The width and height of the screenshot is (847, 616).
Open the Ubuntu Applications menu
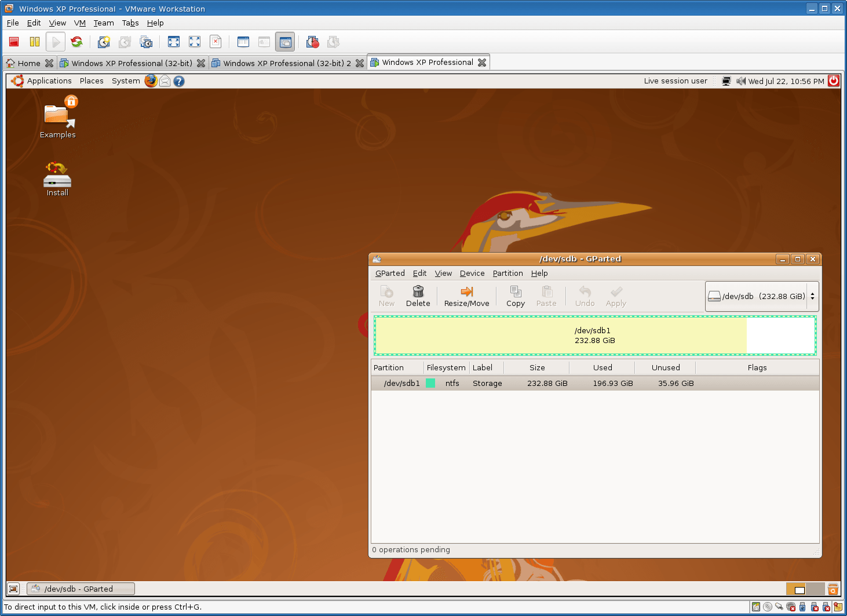click(x=49, y=81)
